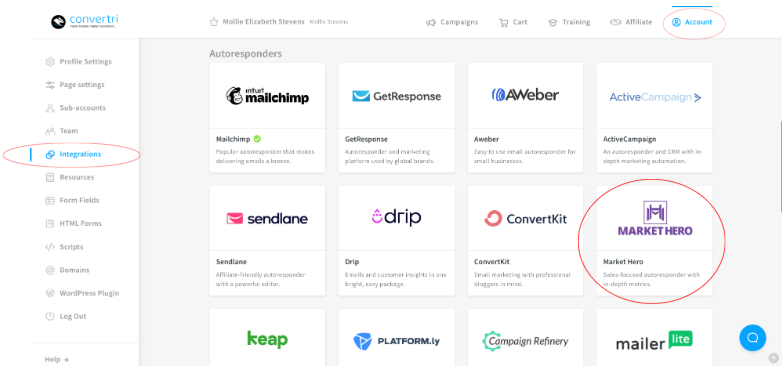
Task: Open the Cart menu item
Action: (513, 22)
